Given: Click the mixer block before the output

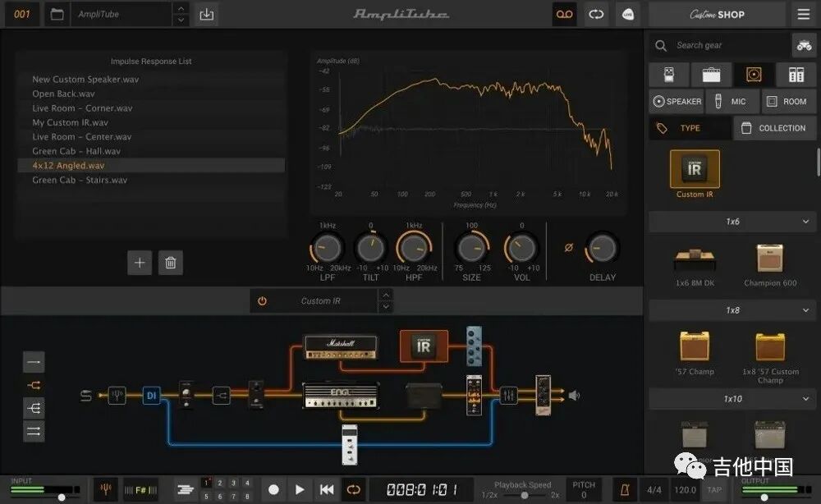Looking at the screenshot, I should click(x=508, y=395).
